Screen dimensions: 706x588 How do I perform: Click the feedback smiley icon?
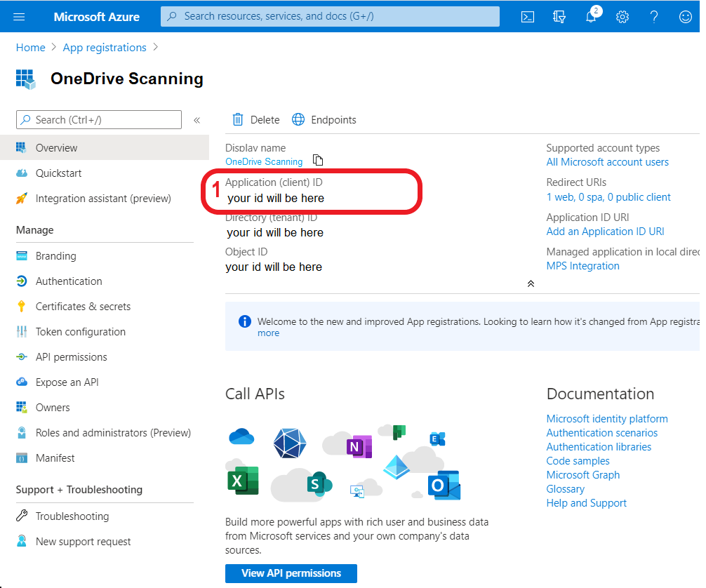(x=686, y=17)
